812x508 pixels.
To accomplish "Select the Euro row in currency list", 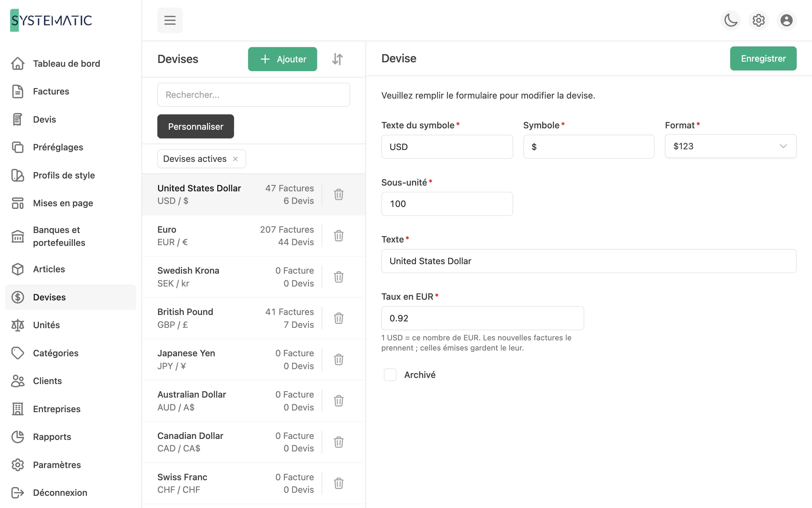I will pyautogui.click(x=254, y=236).
